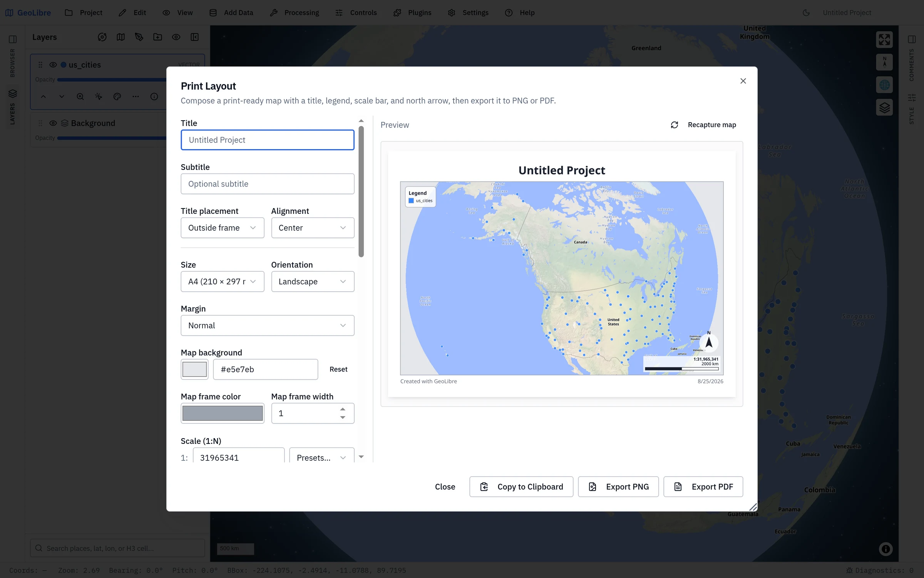The image size is (924, 578).
Task: Click Export PNG button
Action: (x=618, y=487)
